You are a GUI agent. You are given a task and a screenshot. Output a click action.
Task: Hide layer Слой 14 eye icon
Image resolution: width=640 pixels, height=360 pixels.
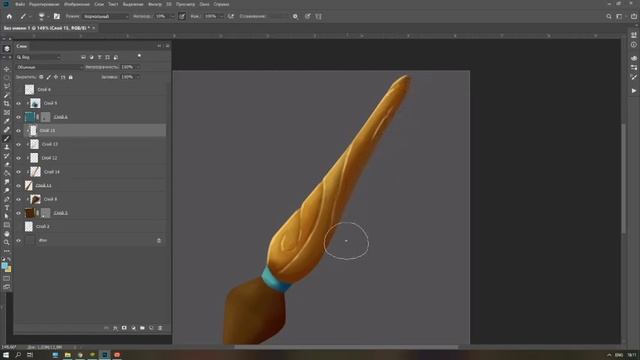pos(18,172)
